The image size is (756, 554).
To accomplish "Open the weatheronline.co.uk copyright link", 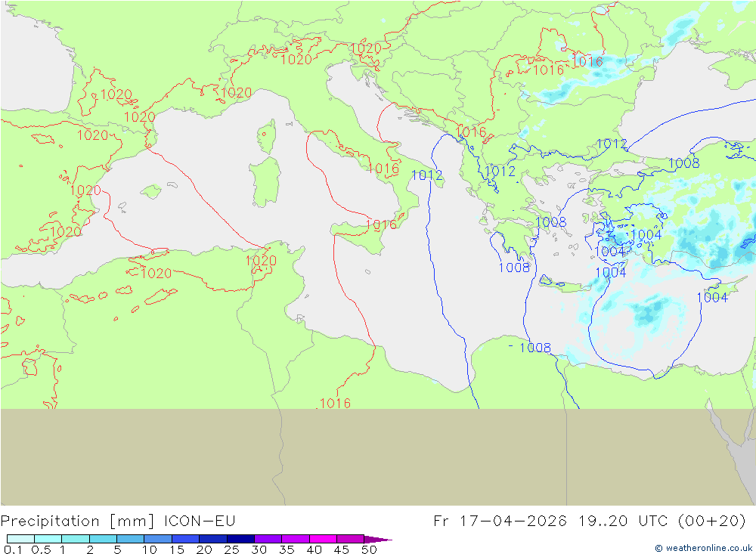I will (703, 548).
